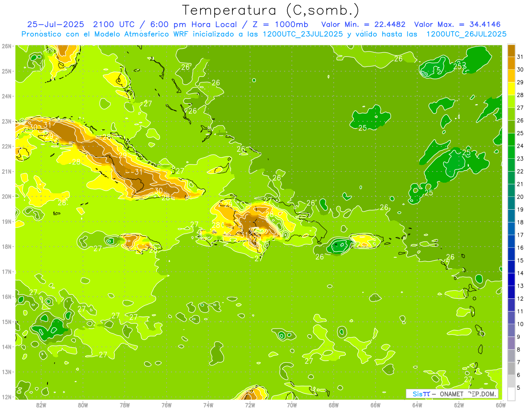532x411 pixels.
Task: Click the longitude axis label "60W"
Action: pos(501,405)
